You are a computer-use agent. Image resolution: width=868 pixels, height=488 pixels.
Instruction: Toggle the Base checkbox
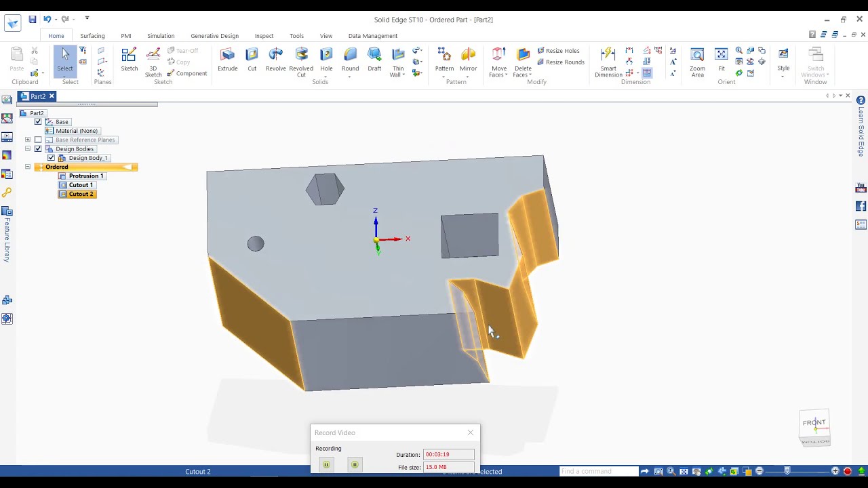click(x=38, y=122)
